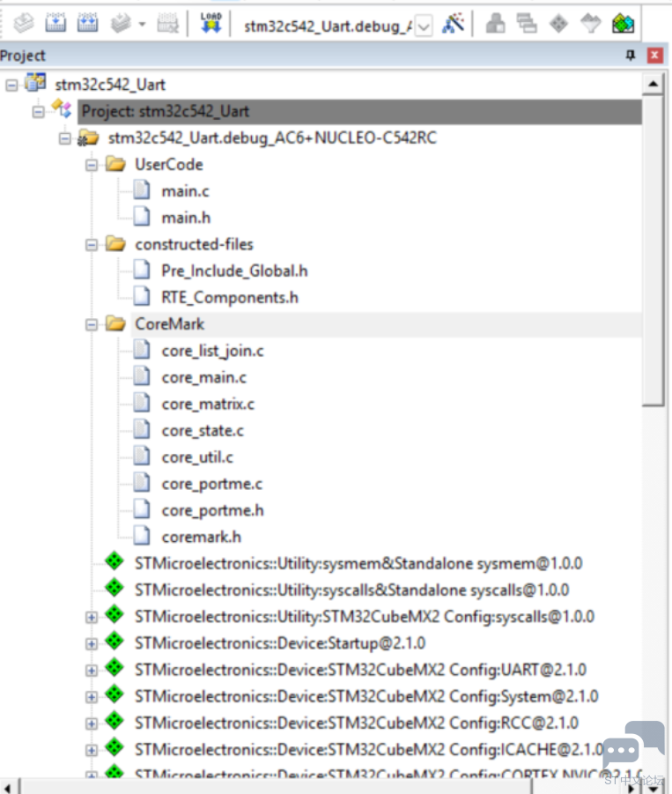Screen dimensions: 672x794
Task: Select STM32CubeMX2 Config:syscalls@1.0.0 component
Action: (365, 617)
